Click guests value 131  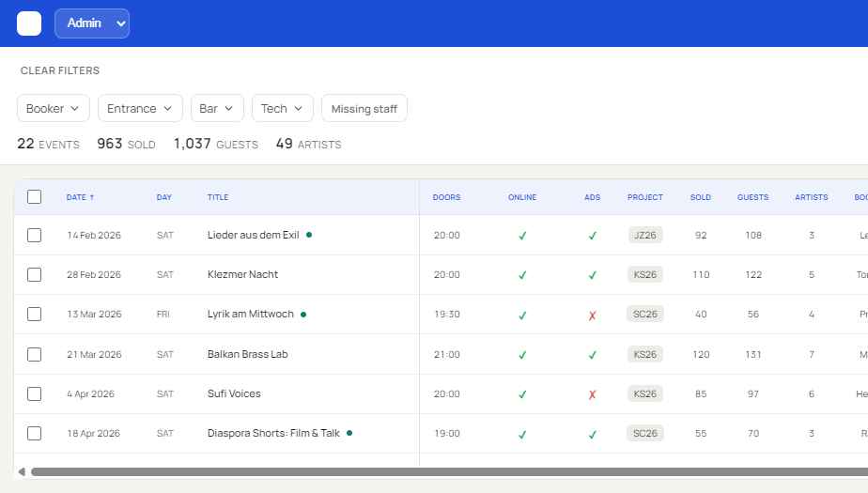[752, 354]
